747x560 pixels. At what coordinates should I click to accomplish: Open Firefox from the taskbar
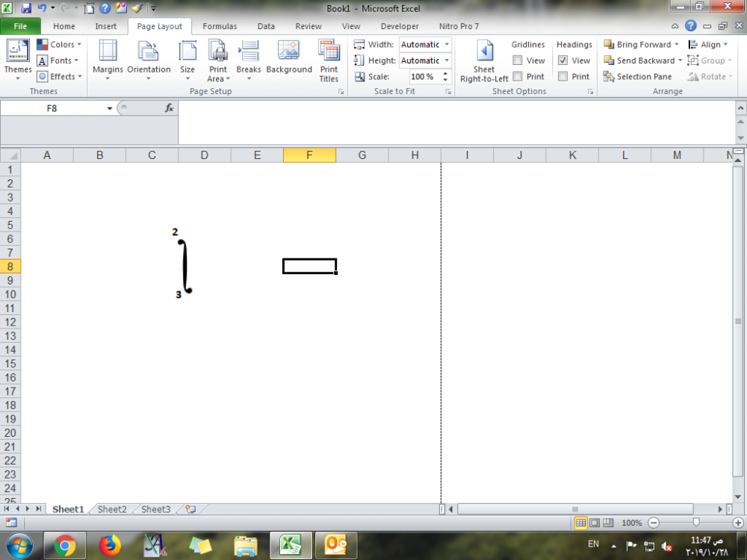coord(110,545)
